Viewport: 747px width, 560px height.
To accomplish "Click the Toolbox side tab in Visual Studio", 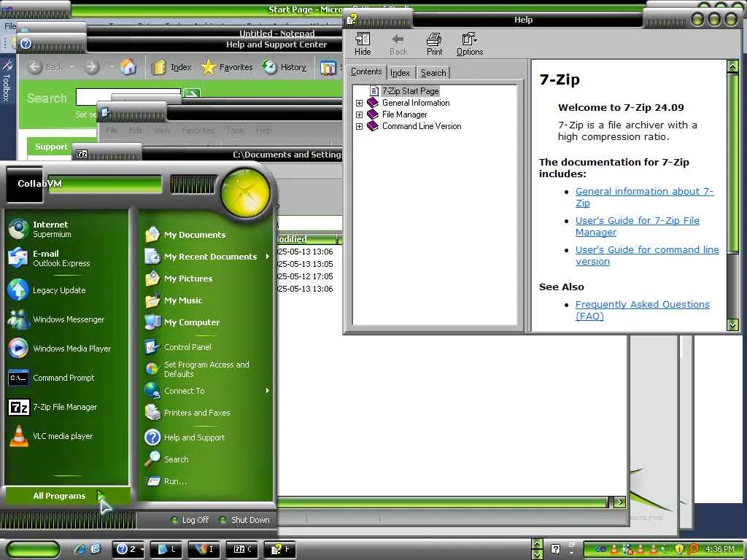I will [x=7, y=79].
